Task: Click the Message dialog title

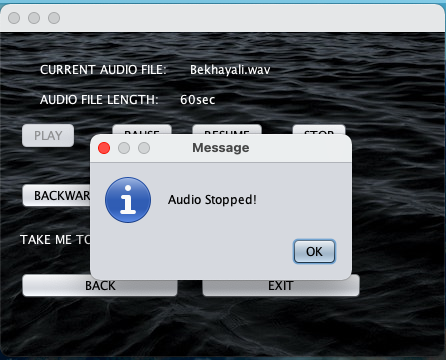Action: pos(221,148)
